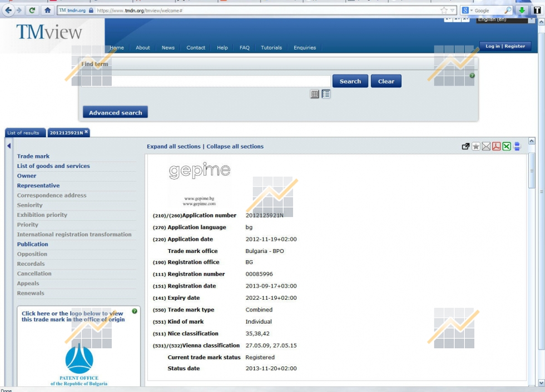Switch to List of results tab
Image resolution: width=545 pixels, height=392 pixels.
pyautogui.click(x=25, y=133)
